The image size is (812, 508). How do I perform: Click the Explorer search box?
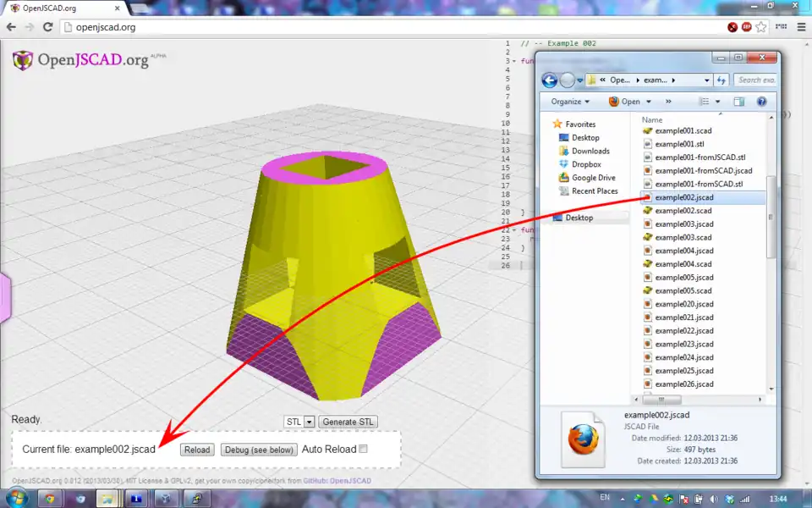coord(754,80)
